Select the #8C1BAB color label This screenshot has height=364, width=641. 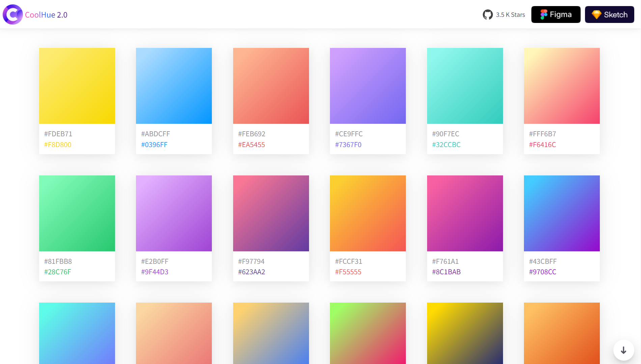coord(446,272)
